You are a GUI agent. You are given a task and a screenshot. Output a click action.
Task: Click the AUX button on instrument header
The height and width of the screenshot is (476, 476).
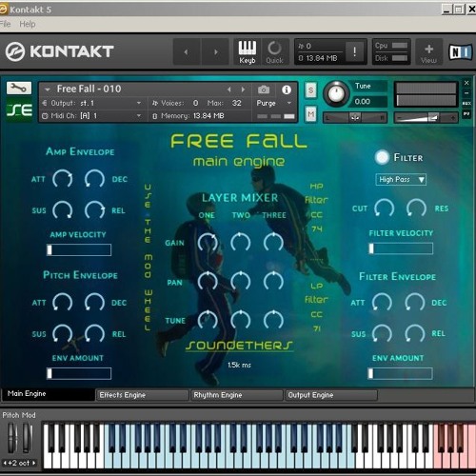click(466, 104)
